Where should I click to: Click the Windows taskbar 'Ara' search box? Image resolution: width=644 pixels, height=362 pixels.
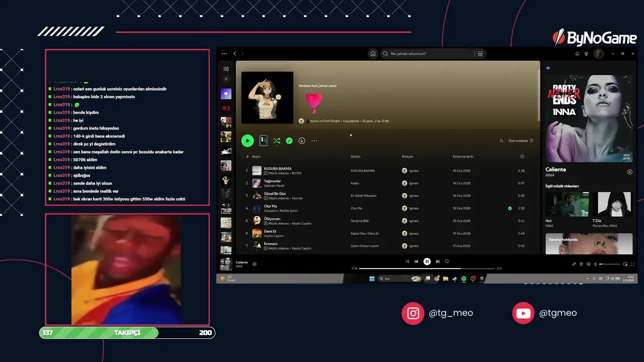click(x=400, y=279)
